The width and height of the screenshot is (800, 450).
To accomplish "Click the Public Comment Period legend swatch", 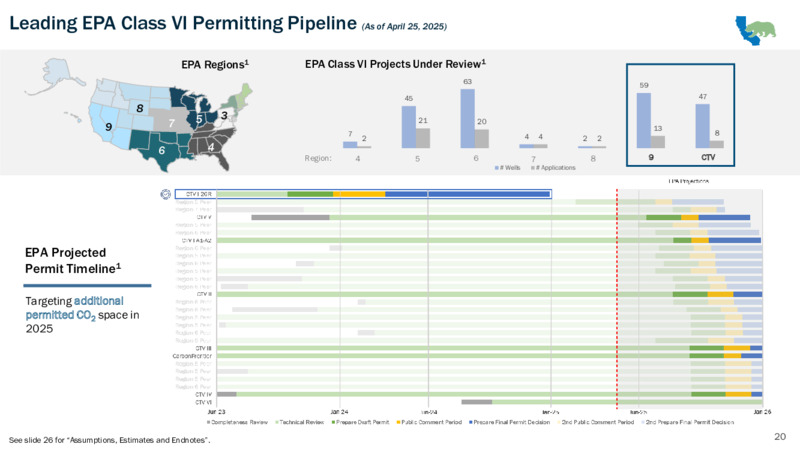I will click(398, 422).
